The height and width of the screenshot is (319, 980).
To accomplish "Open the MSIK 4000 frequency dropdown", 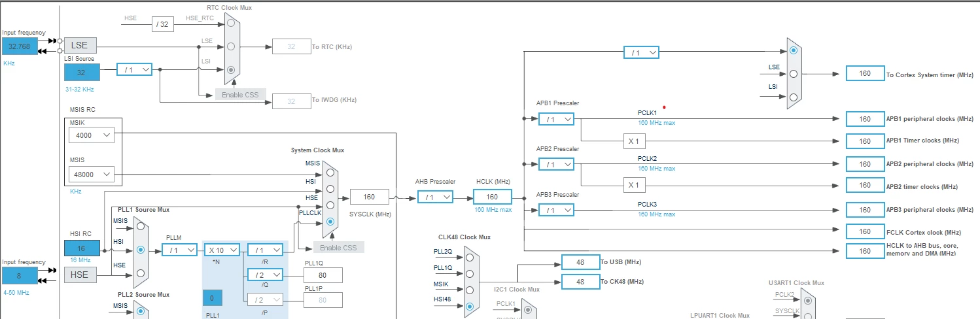I will click(x=91, y=135).
